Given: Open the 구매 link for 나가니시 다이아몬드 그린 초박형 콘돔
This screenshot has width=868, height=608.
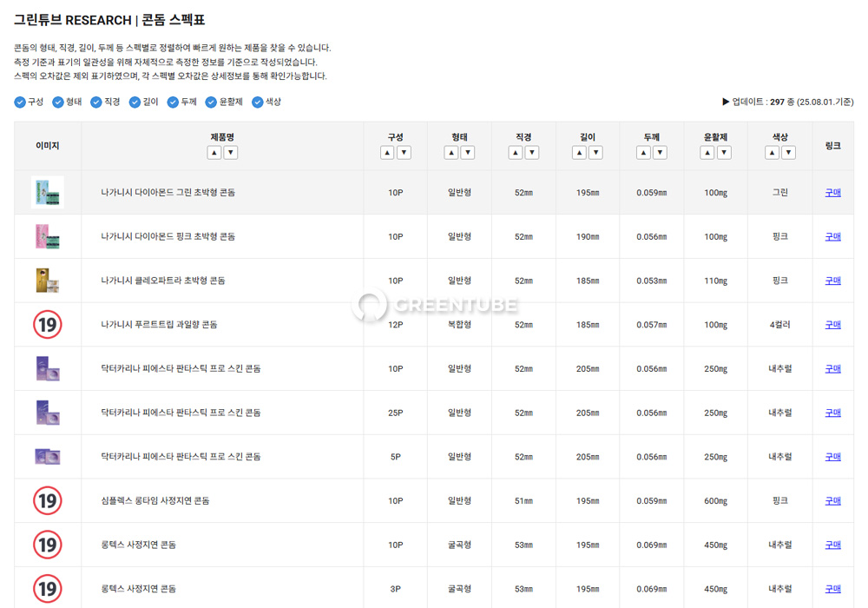Looking at the screenshot, I should pyautogui.click(x=832, y=192).
